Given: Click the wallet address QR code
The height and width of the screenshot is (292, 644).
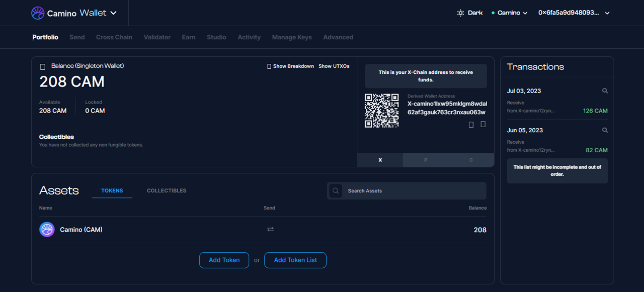Looking at the screenshot, I should [382, 110].
